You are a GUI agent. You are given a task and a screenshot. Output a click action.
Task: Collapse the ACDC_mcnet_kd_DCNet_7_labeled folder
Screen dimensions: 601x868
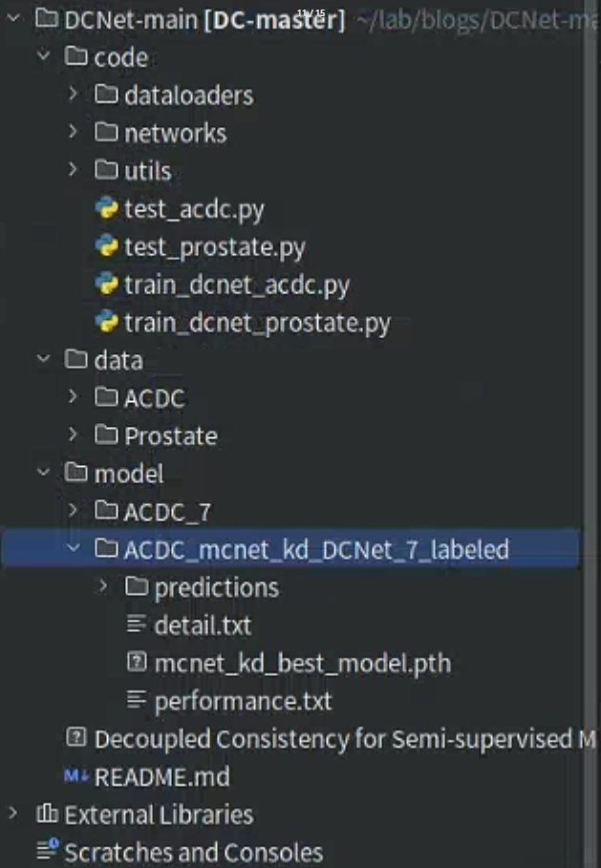74,549
